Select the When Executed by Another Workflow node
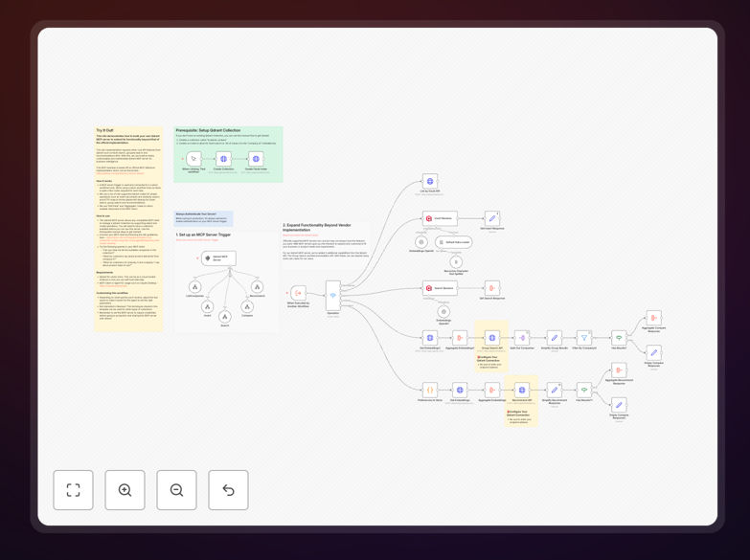 click(x=299, y=293)
